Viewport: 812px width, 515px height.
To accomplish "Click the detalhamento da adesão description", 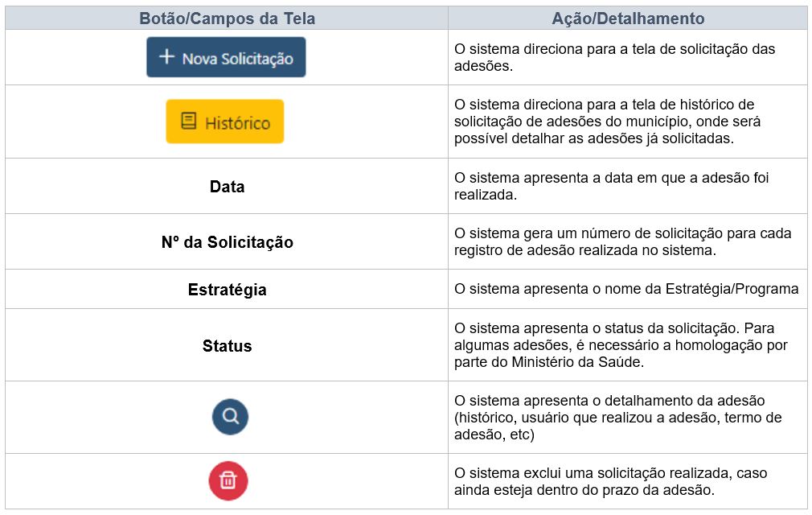I will pos(617,418).
